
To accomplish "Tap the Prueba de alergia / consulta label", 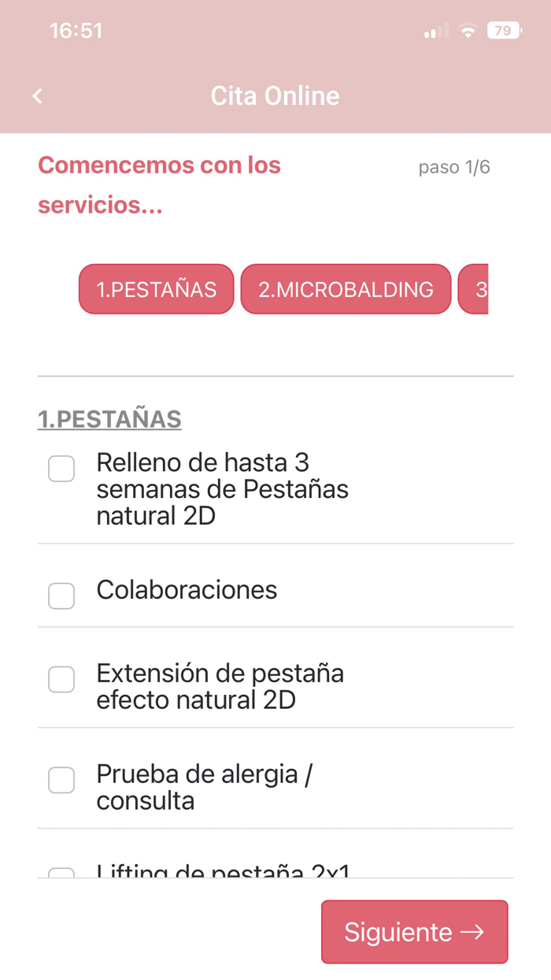I will click(x=204, y=787).
